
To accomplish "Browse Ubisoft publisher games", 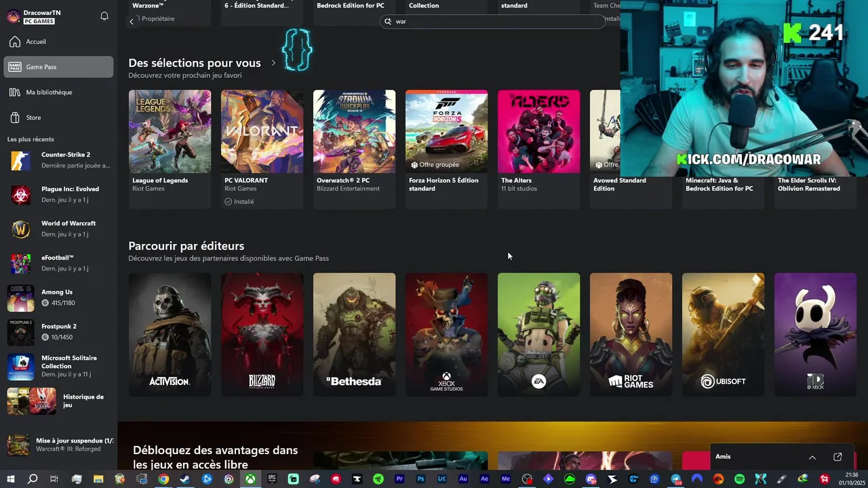I will coord(723,334).
